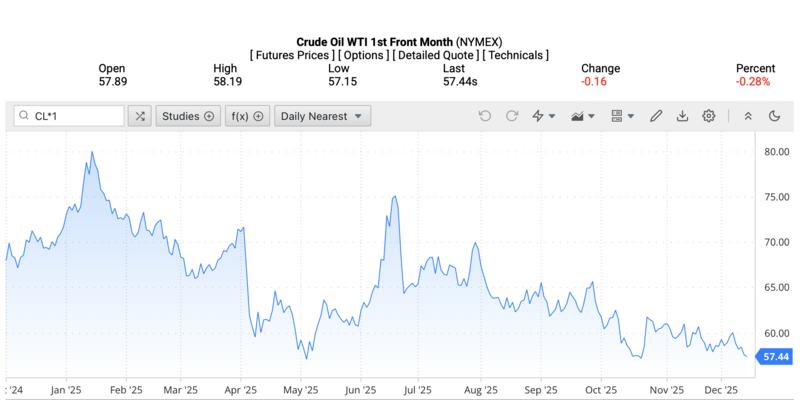Open the Detailed Quote link
Screen dimensions: 800x400
point(435,55)
